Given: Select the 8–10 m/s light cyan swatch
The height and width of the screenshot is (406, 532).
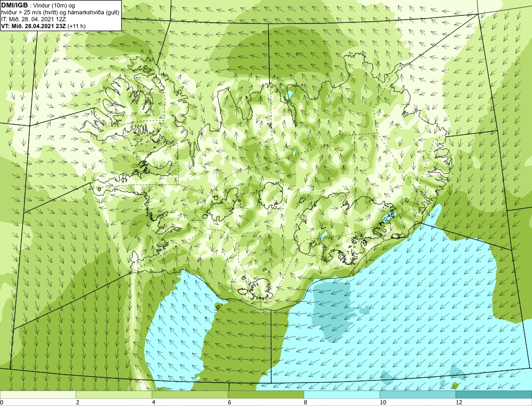Looking at the screenshot, I should point(342,394).
